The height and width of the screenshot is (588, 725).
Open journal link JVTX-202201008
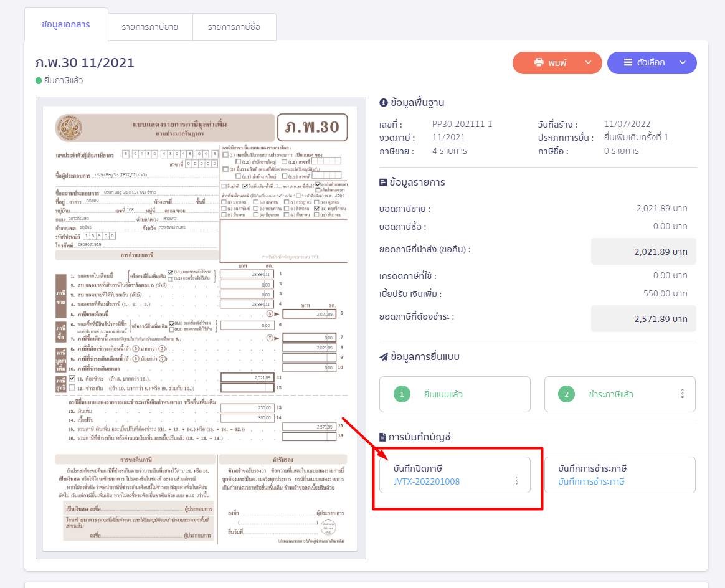tap(427, 481)
